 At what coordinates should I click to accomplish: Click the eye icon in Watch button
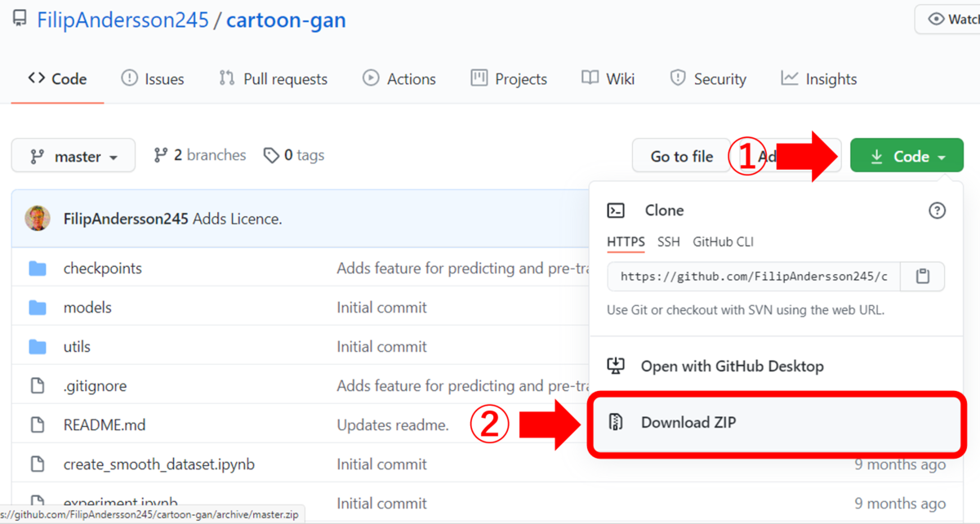click(x=936, y=20)
